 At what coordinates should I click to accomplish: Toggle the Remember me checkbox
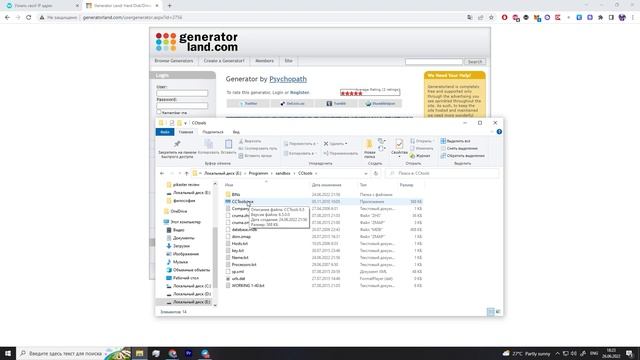tap(159, 112)
